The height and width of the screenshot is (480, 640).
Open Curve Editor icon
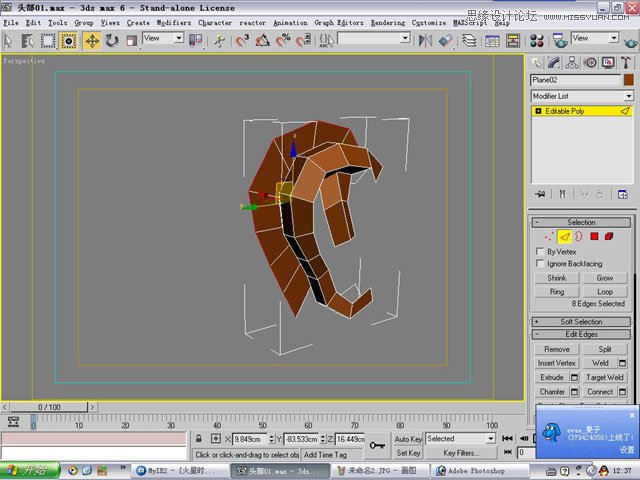click(492, 41)
